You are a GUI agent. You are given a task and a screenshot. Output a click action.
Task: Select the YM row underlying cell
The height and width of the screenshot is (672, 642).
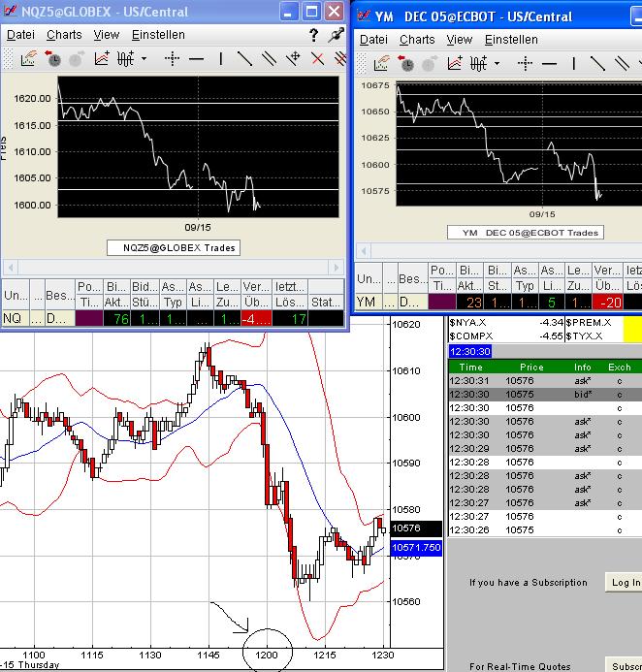(x=369, y=303)
